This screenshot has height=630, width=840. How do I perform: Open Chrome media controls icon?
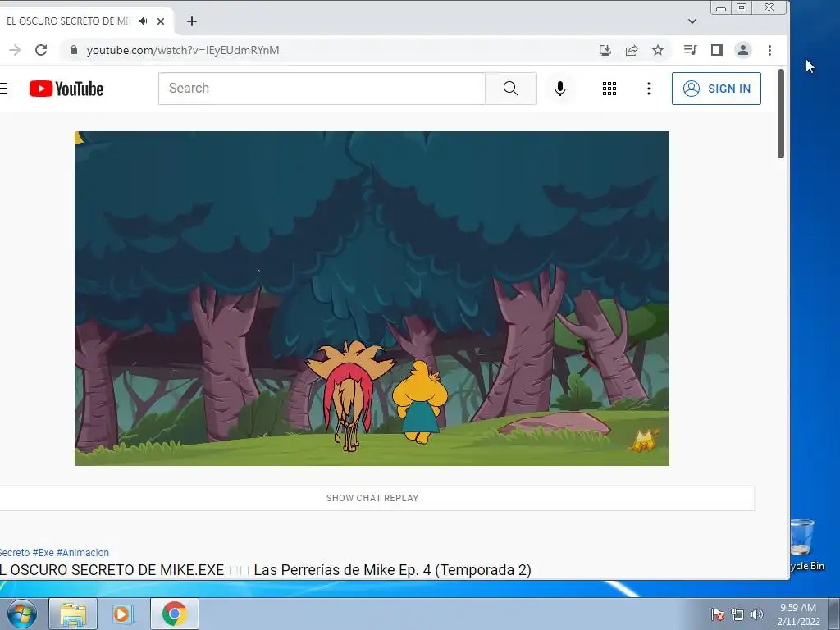(690, 50)
